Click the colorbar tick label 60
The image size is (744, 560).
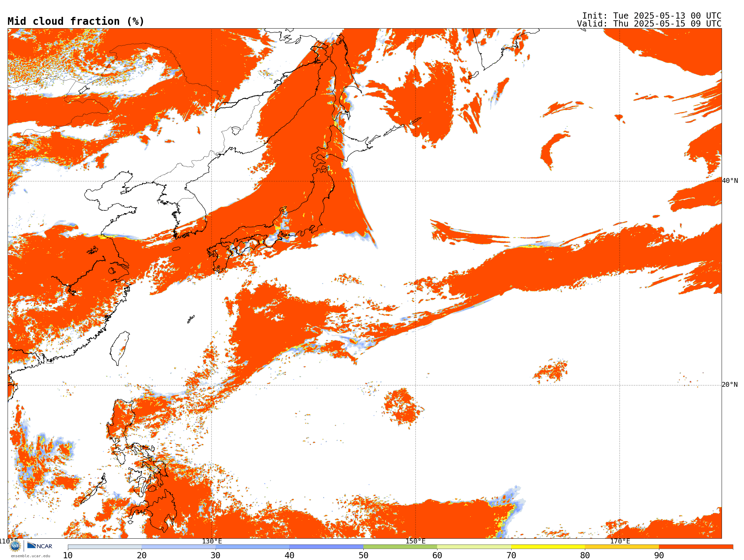[437, 555]
